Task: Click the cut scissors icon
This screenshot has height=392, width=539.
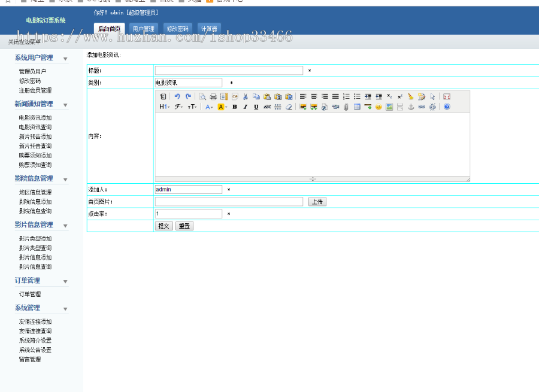Action: 245,96
